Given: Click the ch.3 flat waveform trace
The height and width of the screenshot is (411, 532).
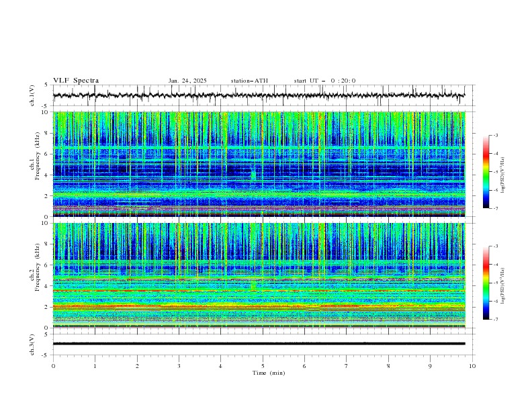Looking at the screenshot, I should (x=259, y=344).
